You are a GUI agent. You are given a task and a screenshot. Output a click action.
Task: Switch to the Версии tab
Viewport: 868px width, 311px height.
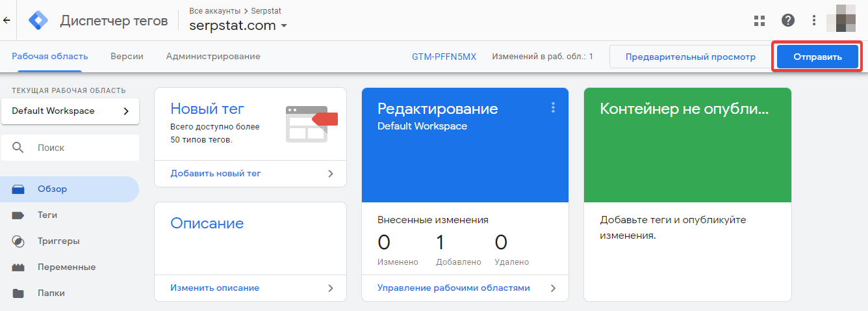pos(127,57)
